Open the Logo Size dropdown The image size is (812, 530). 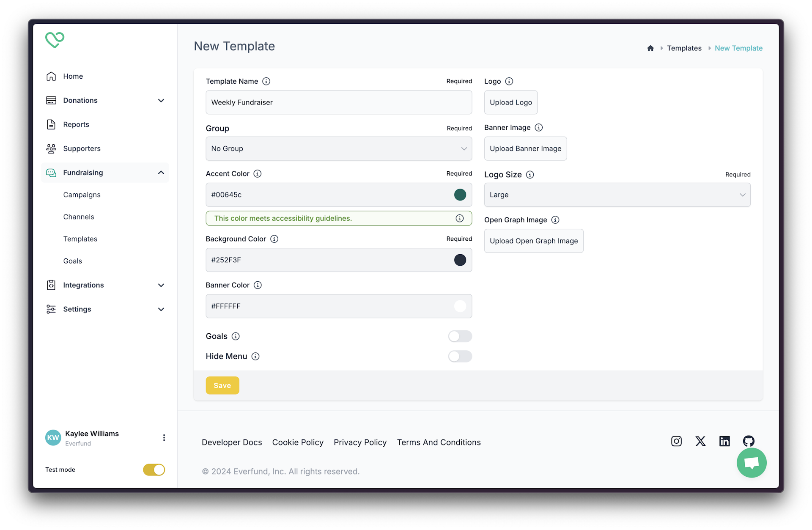[617, 194]
